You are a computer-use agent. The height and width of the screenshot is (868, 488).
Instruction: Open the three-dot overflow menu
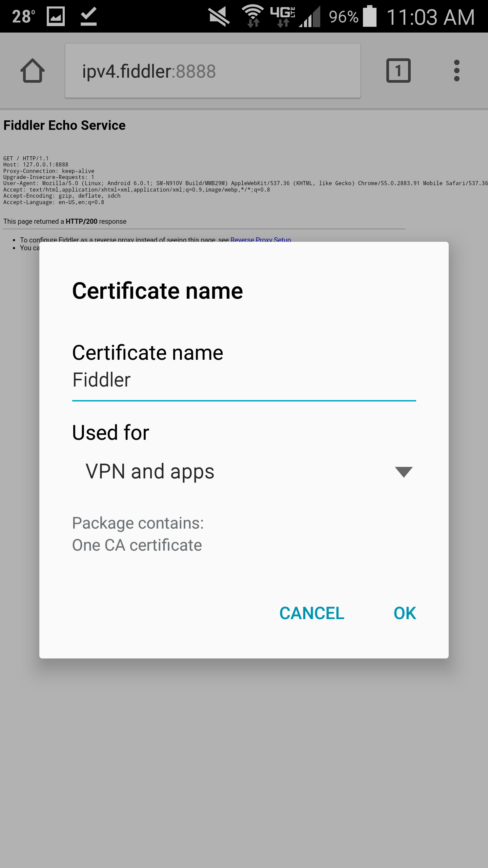pos(456,71)
